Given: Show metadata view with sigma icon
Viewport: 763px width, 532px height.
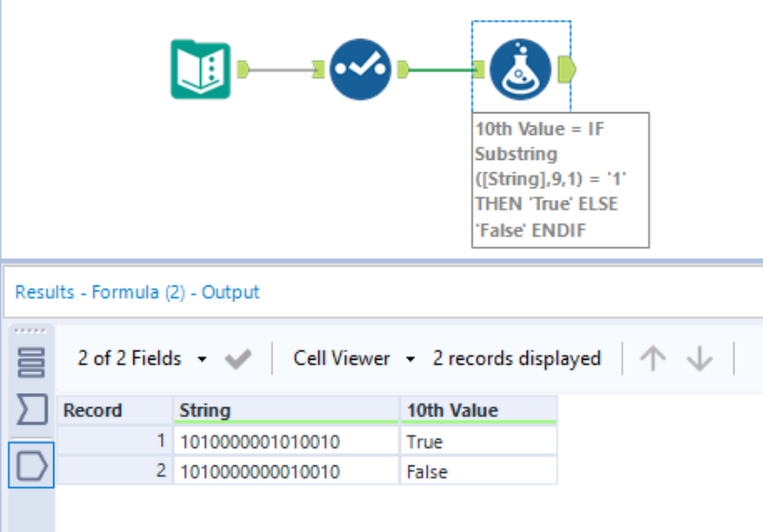Looking at the screenshot, I should 32,411.
